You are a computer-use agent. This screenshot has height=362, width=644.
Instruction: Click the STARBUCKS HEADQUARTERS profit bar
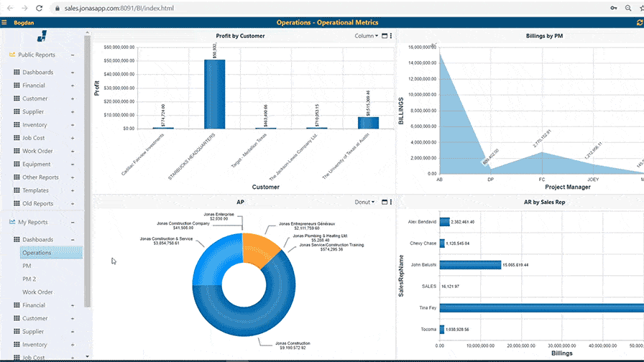pos(215,94)
